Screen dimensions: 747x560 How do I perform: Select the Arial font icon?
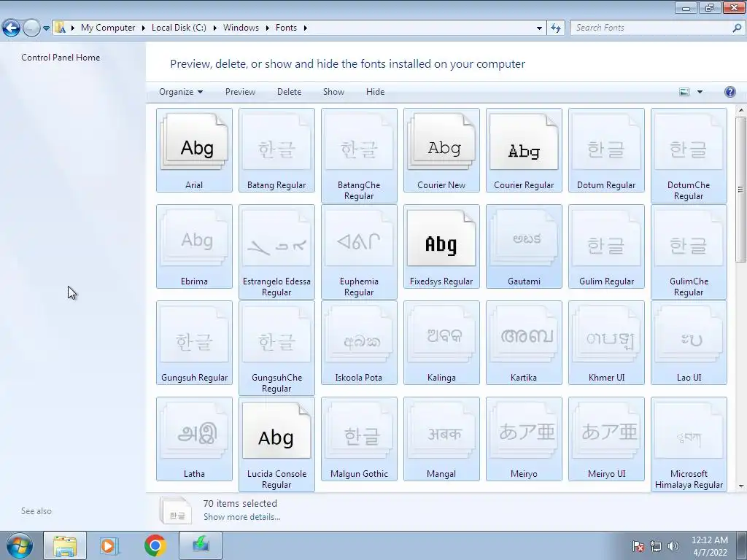pyautogui.click(x=194, y=150)
